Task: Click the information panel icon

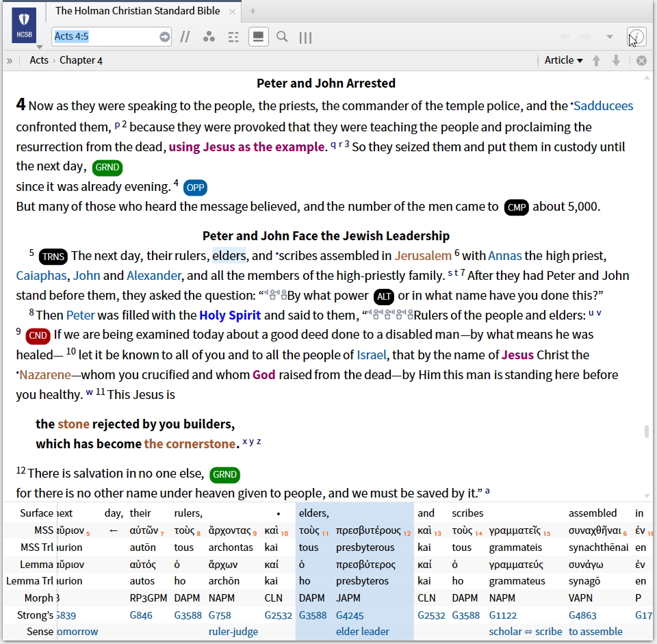Action: coord(636,37)
